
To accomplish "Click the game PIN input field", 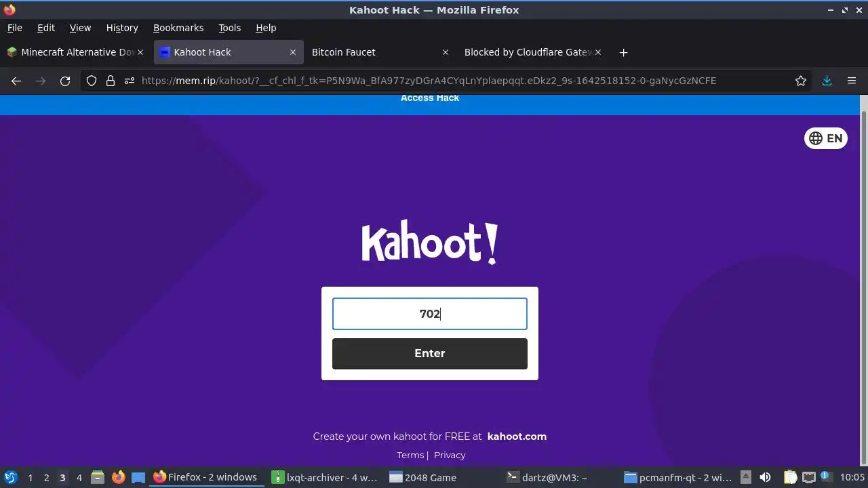I will 430,314.
